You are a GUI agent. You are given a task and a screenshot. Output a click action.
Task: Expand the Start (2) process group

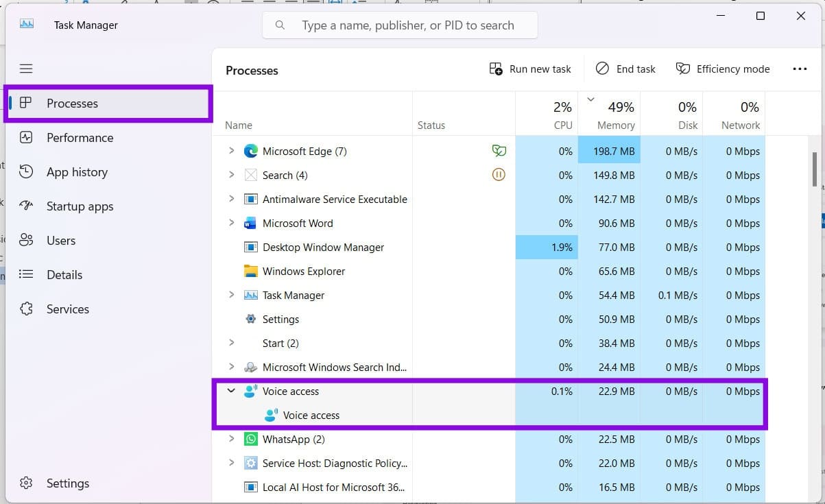[x=231, y=343]
